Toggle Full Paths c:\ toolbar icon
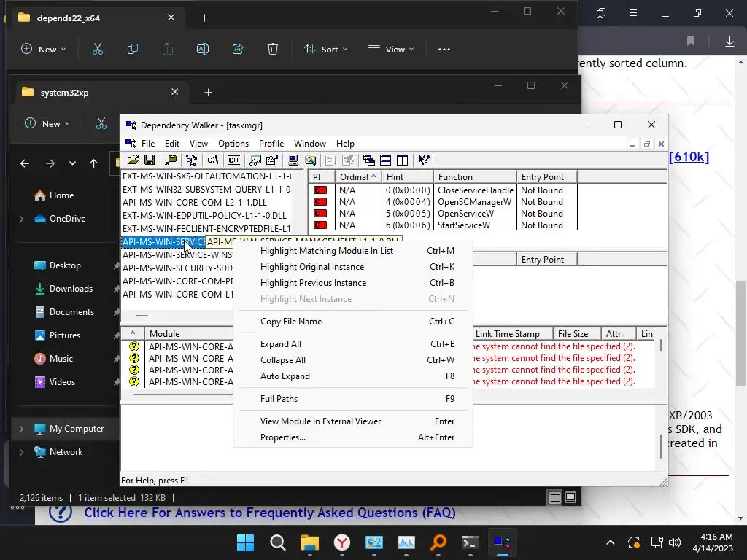 pos(212,160)
